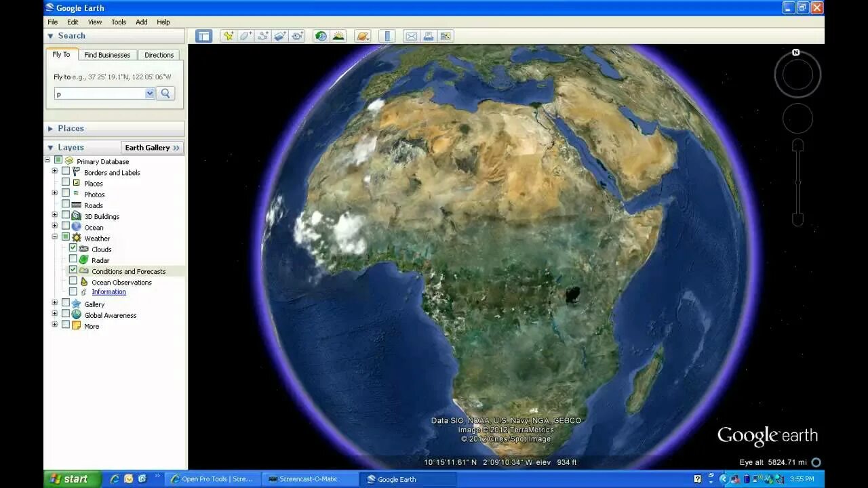Screen dimensions: 868x488
Task: Open the Earth Gallery button
Action: [x=152, y=147]
